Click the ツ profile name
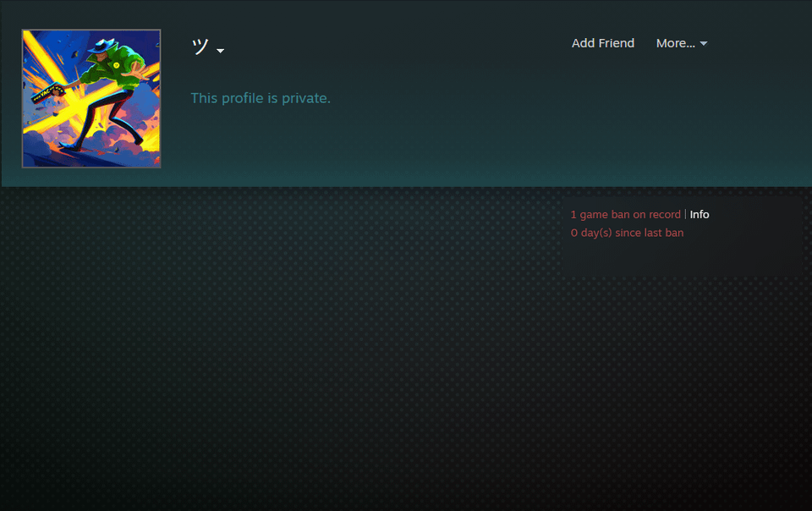 (x=200, y=47)
